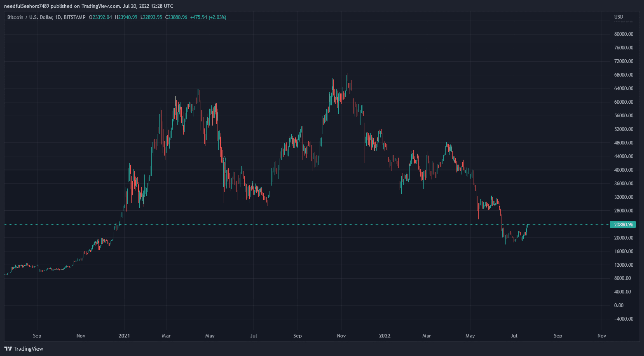Click the 0.00 level on price axis
Image resolution: width=644 pixels, height=356 pixels.
point(618,305)
